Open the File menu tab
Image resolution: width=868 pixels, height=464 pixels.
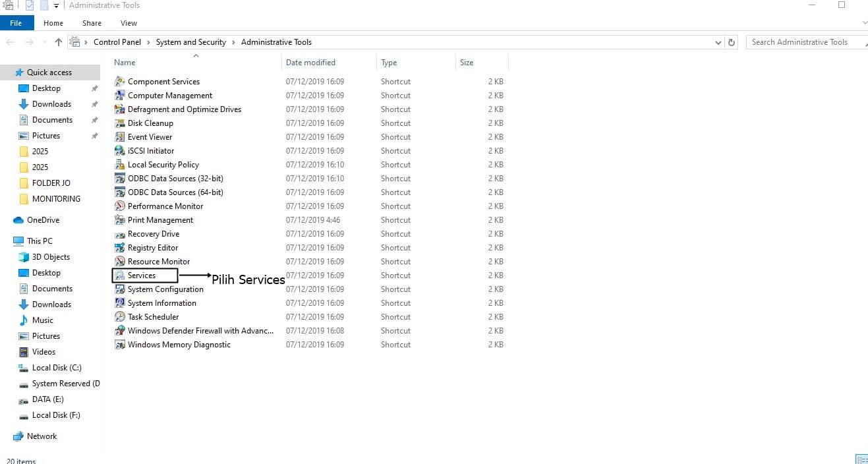click(16, 23)
